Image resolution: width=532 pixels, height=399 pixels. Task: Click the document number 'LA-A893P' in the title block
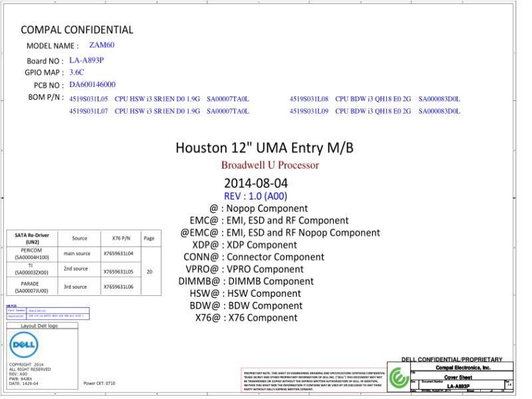pyautogui.click(x=458, y=386)
